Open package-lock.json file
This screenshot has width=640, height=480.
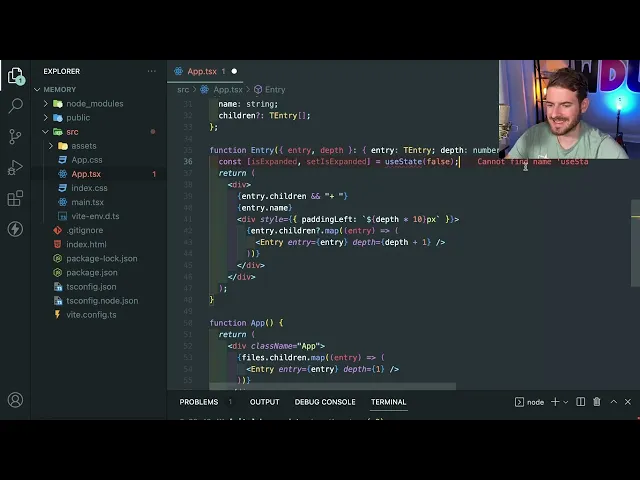(102, 258)
